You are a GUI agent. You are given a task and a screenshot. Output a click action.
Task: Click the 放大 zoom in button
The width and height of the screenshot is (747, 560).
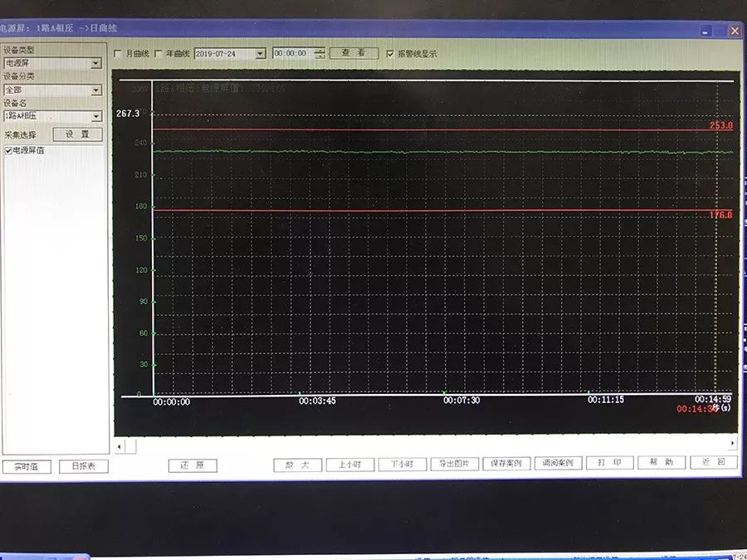[x=297, y=465]
